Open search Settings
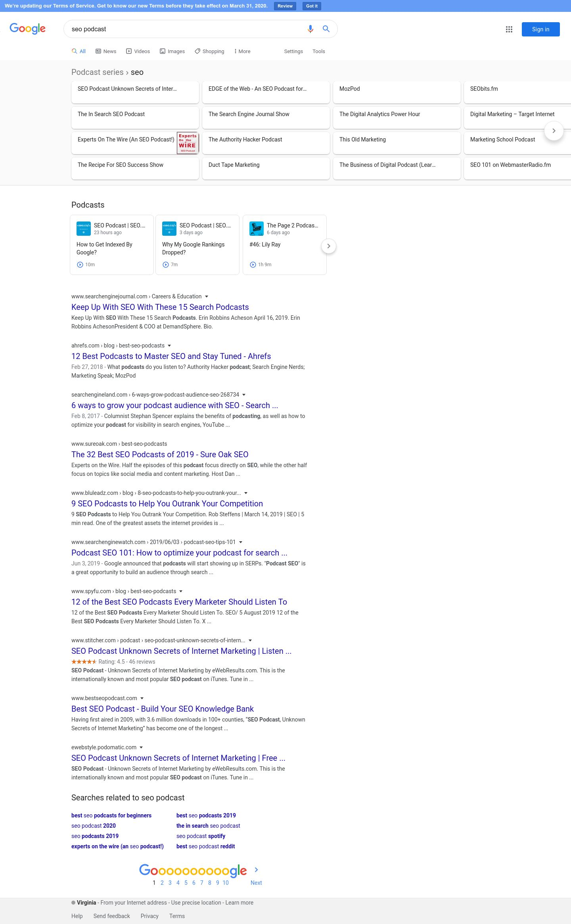This screenshot has width=571, height=924. click(293, 51)
